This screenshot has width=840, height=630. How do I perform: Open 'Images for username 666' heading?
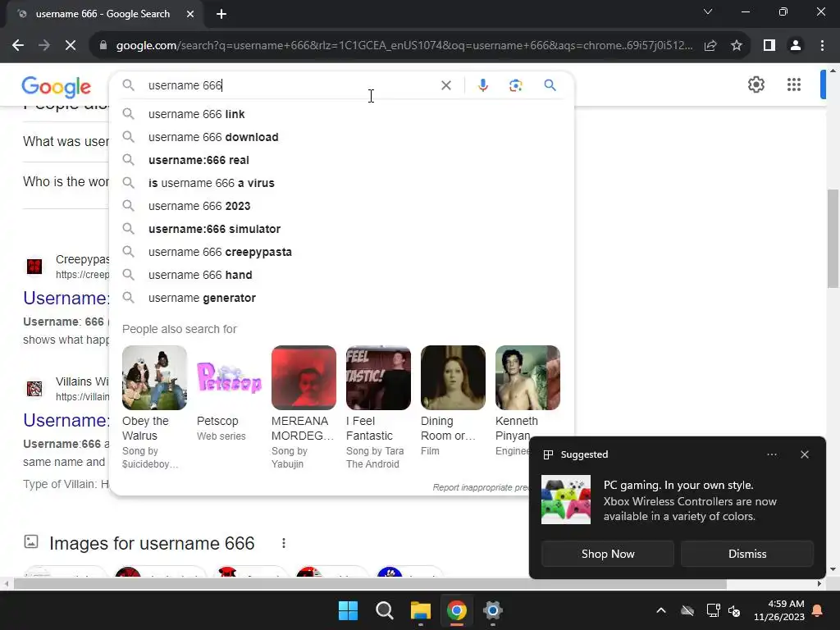pos(152,543)
